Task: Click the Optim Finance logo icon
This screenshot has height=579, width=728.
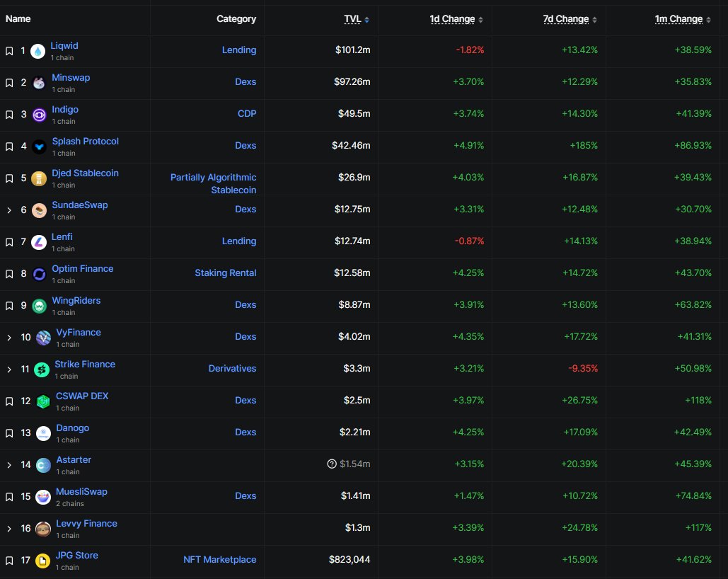Action: 39,274
